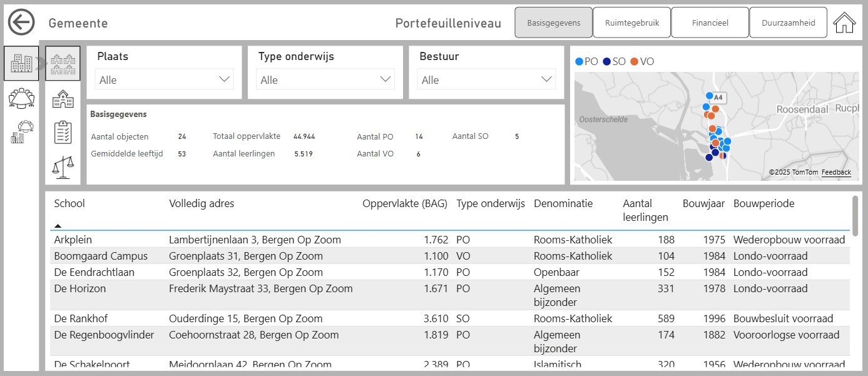
Task: Select the meeting-with-buildings sidebar icon
Action: 21,132
